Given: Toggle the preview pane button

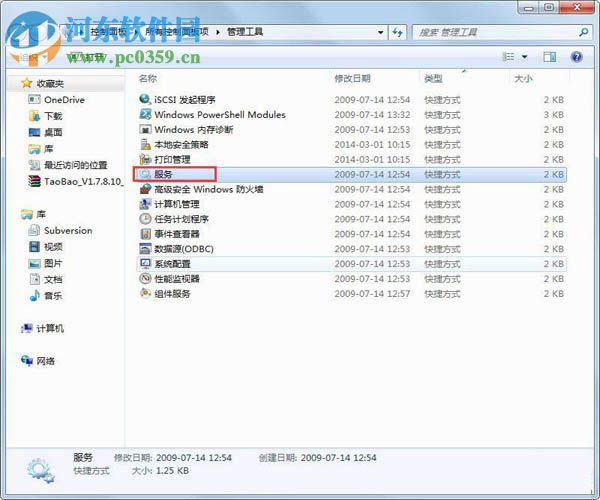Looking at the screenshot, I should (549, 57).
